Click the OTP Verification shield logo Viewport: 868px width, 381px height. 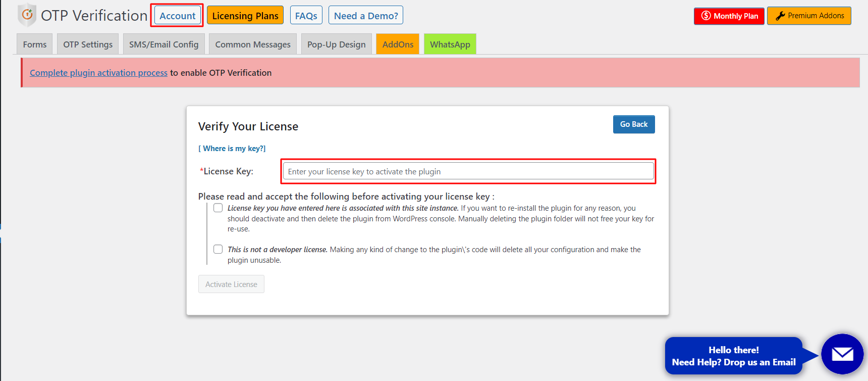tap(27, 15)
